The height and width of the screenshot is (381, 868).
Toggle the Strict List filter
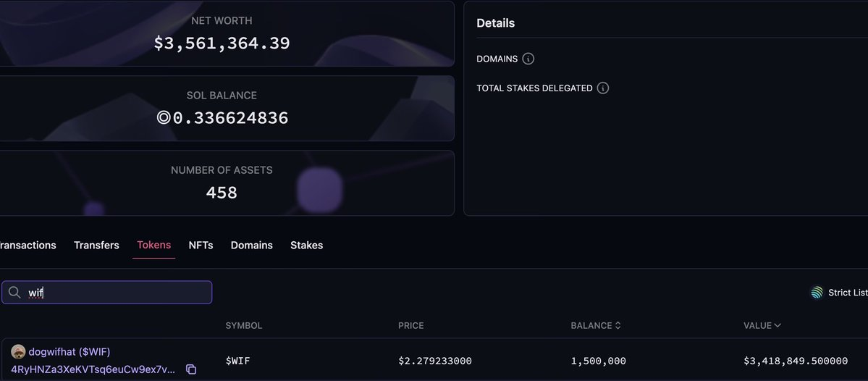click(839, 293)
